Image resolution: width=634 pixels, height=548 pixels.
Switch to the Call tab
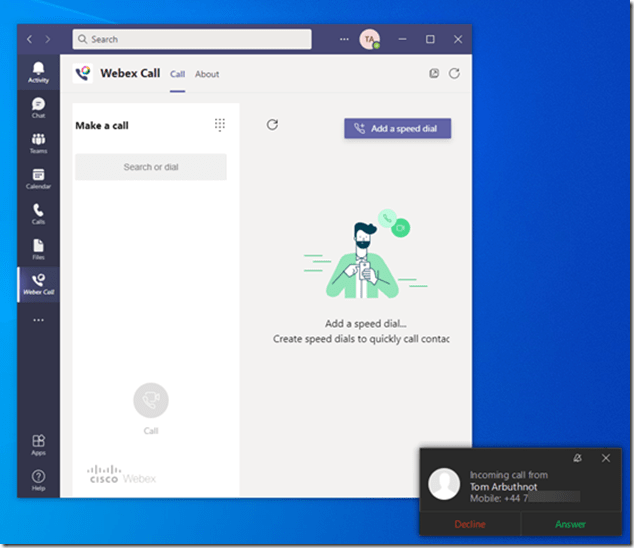[x=178, y=74]
